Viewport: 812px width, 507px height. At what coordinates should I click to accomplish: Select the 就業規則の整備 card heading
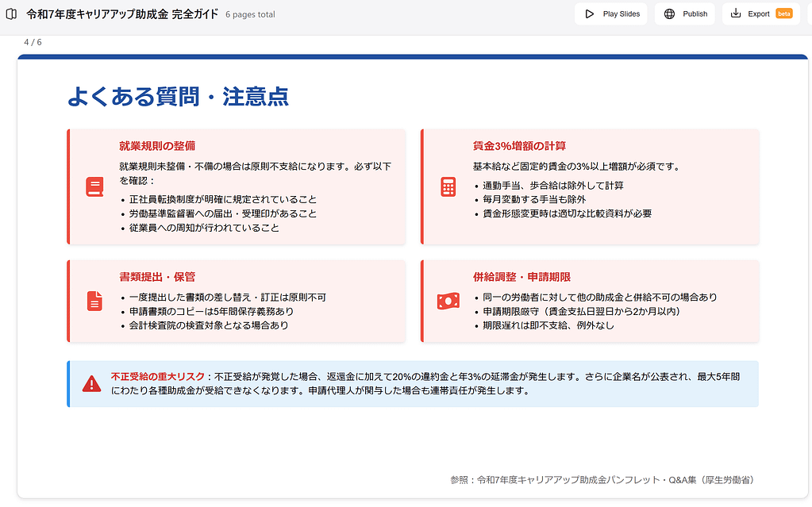tap(157, 146)
